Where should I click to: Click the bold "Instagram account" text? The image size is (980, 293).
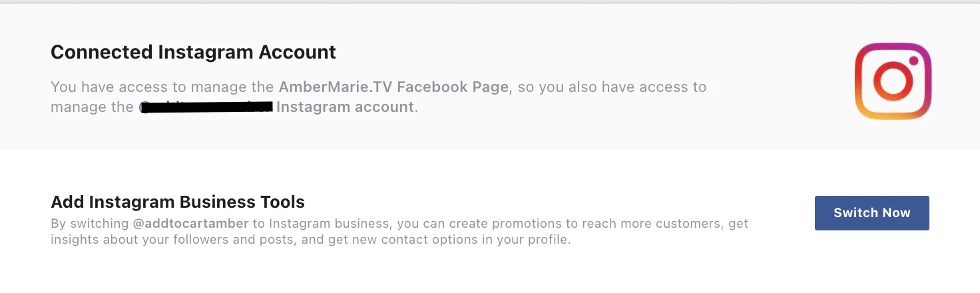click(345, 107)
